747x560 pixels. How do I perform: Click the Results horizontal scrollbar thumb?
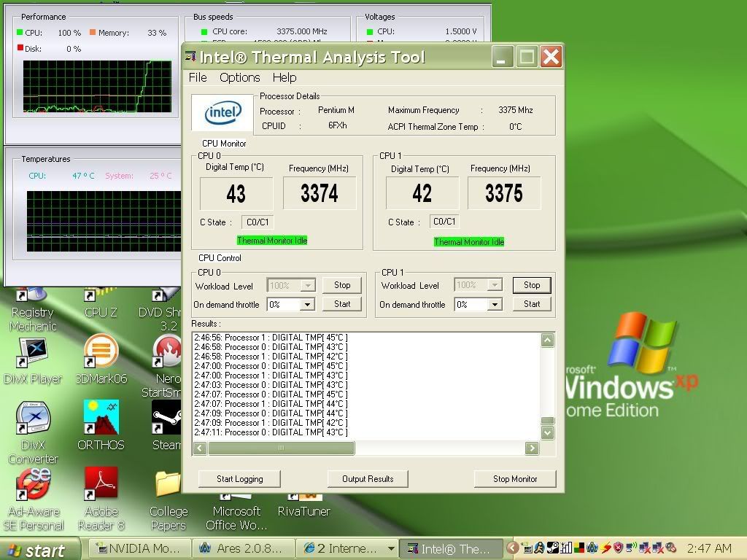tap(281, 448)
